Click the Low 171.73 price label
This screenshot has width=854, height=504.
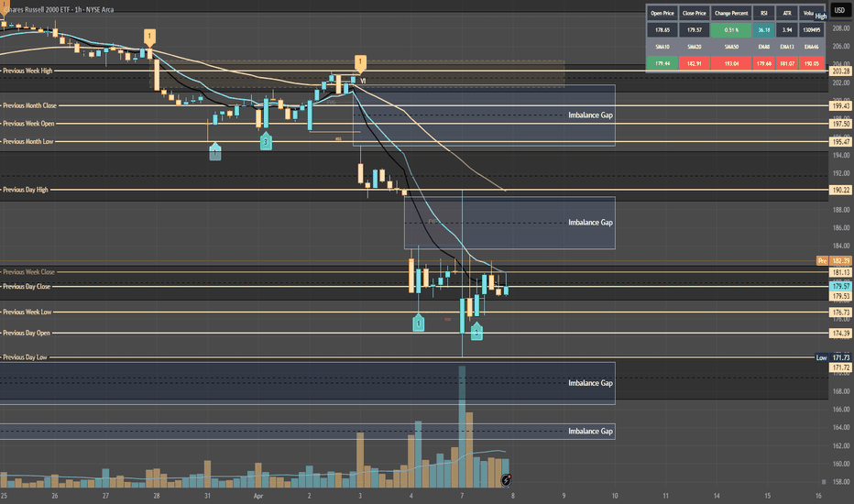pos(833,357)
